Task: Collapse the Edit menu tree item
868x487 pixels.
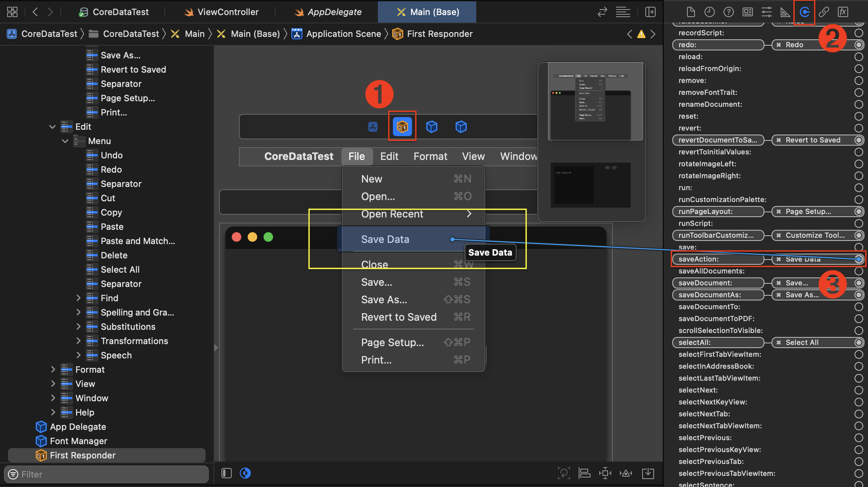Action: tap(52, 127)
